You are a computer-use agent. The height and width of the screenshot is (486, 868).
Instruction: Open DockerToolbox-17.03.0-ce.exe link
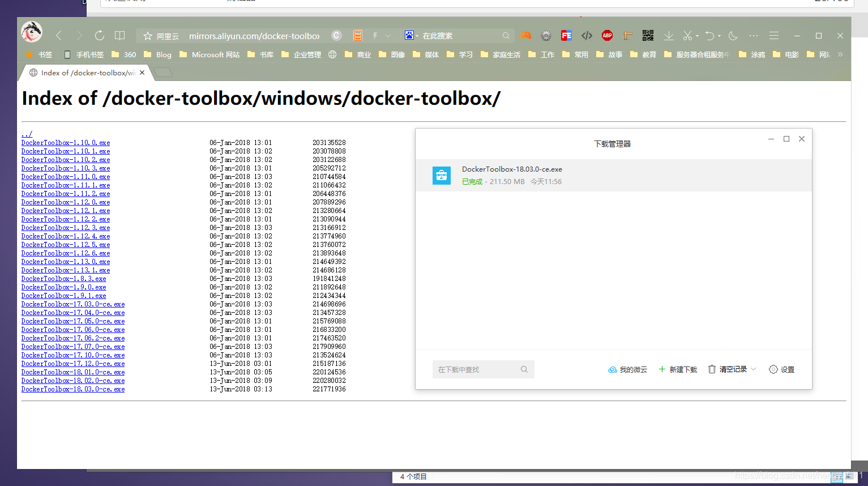click(73, 304)
